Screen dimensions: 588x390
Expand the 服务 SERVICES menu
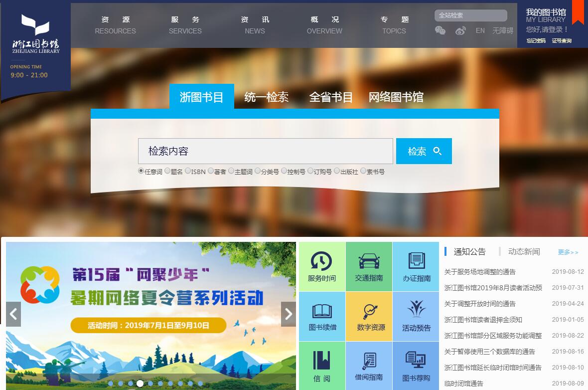point(185,25)
